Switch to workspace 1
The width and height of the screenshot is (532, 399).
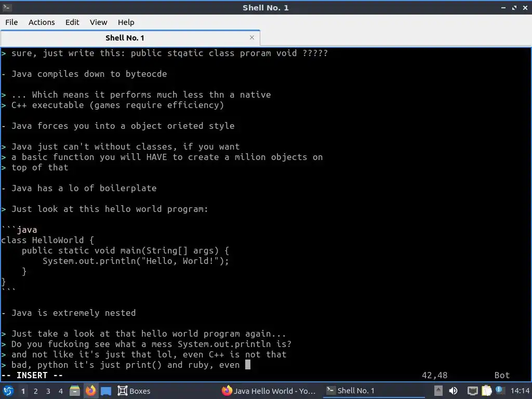pos(23,391)
